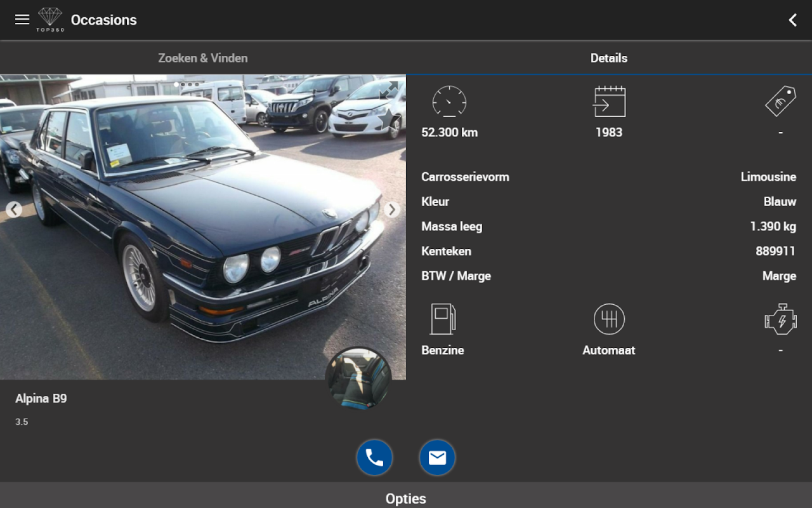This screenshot has width=812, height=508.
Task: Click the BTW / Marge label
Action: [456, 276]
